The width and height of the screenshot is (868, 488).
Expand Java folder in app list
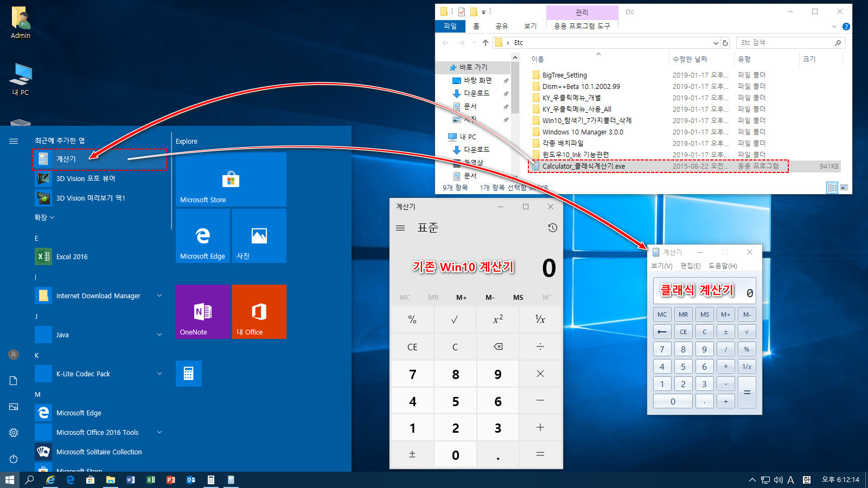pos(159,335)
